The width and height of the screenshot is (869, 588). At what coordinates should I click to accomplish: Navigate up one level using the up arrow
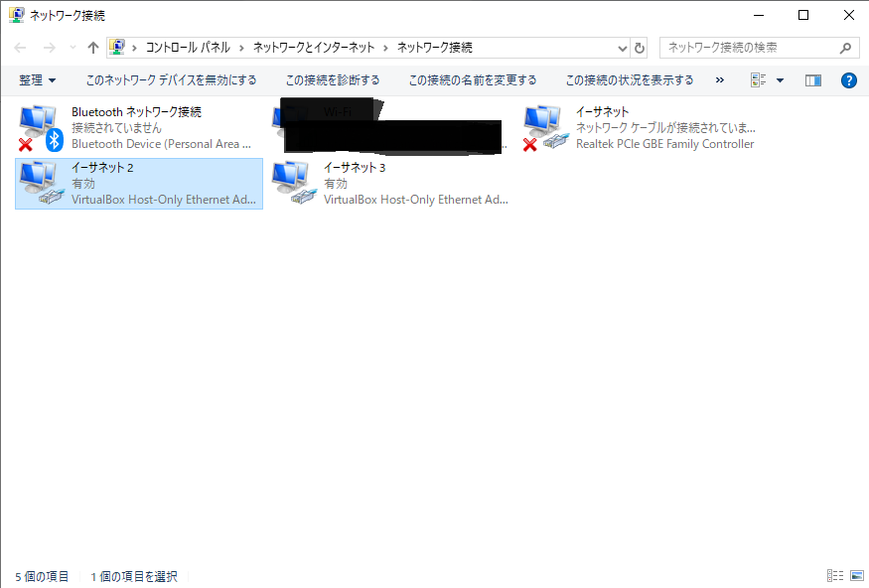click(x=92, y=47)
